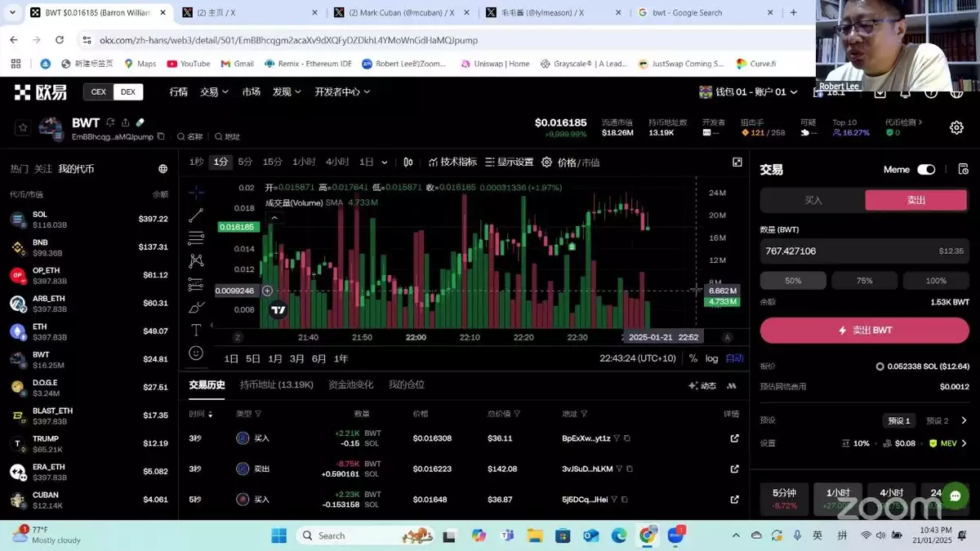Pick the price range measure tool
The width and height of the screenshot is (980, 551).
[x=196, y=284]
